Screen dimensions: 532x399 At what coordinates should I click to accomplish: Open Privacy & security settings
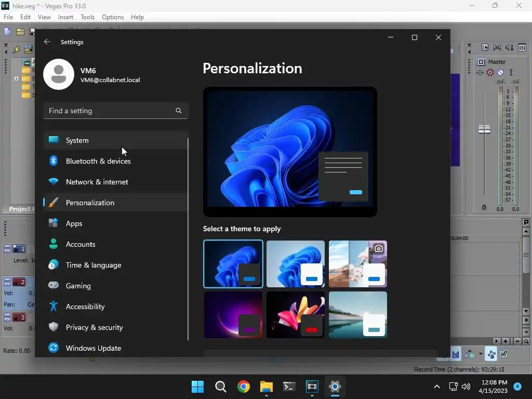115,327
